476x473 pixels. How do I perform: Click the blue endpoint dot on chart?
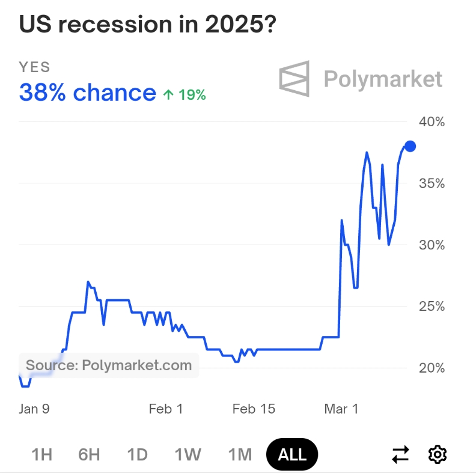410,146
